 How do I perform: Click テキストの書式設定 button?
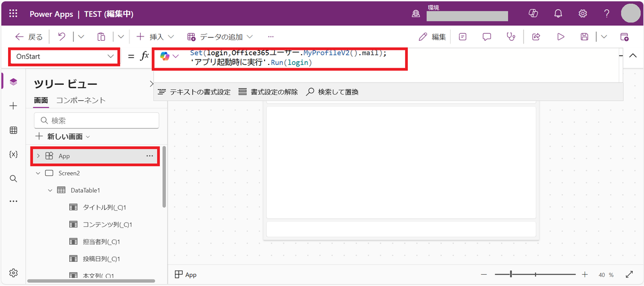194,92
